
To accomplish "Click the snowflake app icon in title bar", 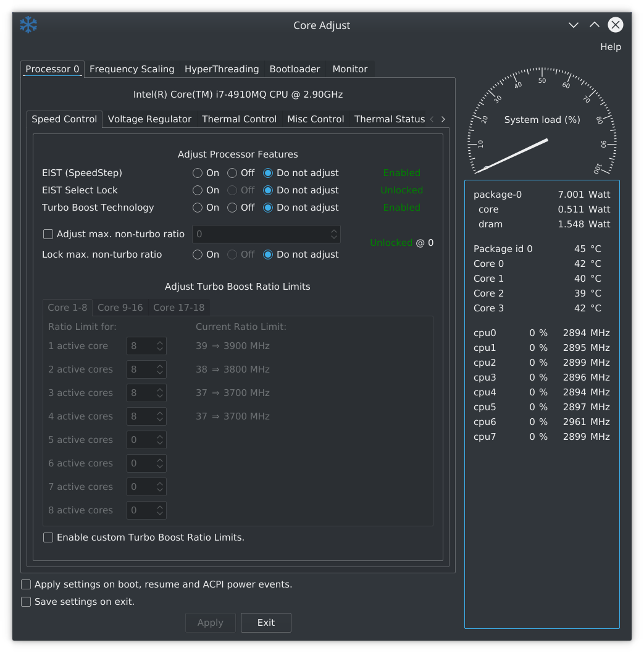I will [28, 25].
